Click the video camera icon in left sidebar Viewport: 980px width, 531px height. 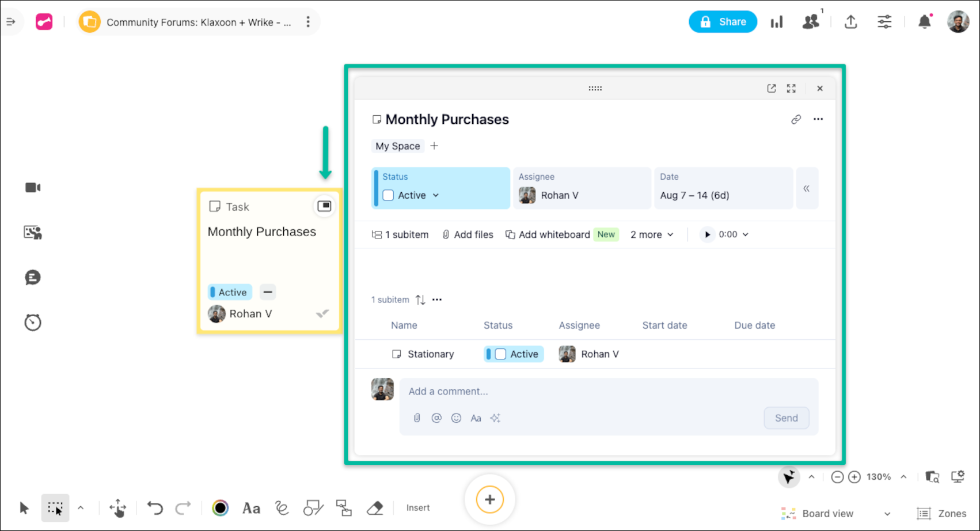(33, 188)
